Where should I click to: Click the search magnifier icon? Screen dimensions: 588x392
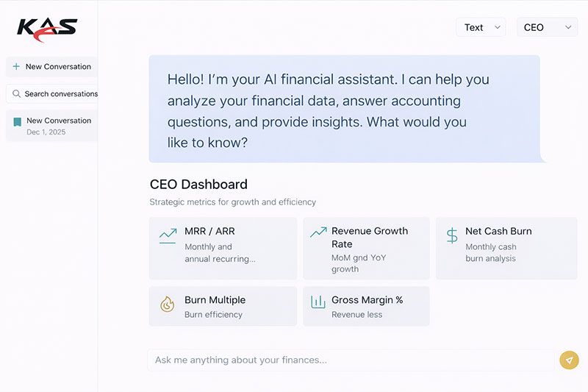(x=17, y=93)
